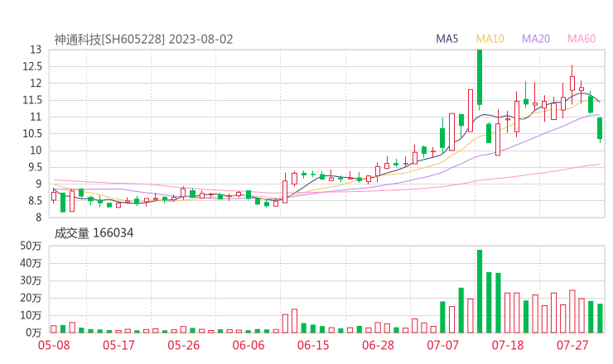This screenshot has width=613, height=364.
Task: Click the MA10 legend label
Action: (490, 39)
